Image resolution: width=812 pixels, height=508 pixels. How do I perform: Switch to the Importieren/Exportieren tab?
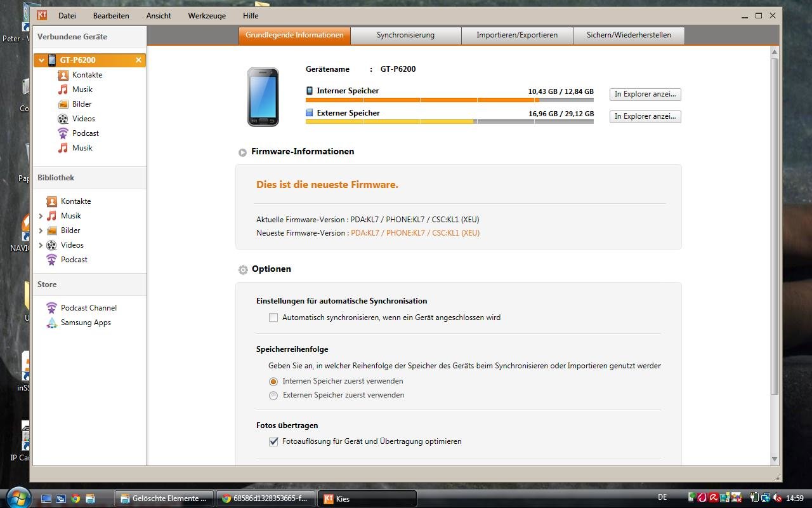coord(517,36)
